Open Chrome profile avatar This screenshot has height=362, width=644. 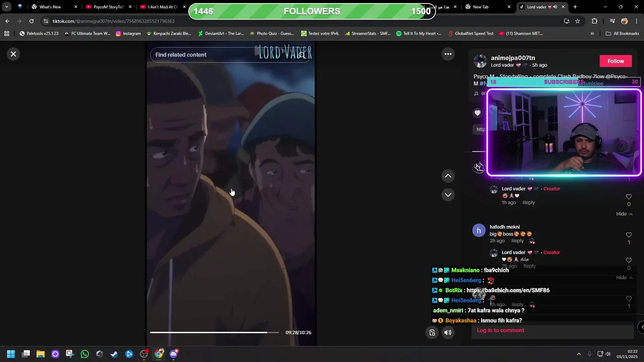(624, 21)
